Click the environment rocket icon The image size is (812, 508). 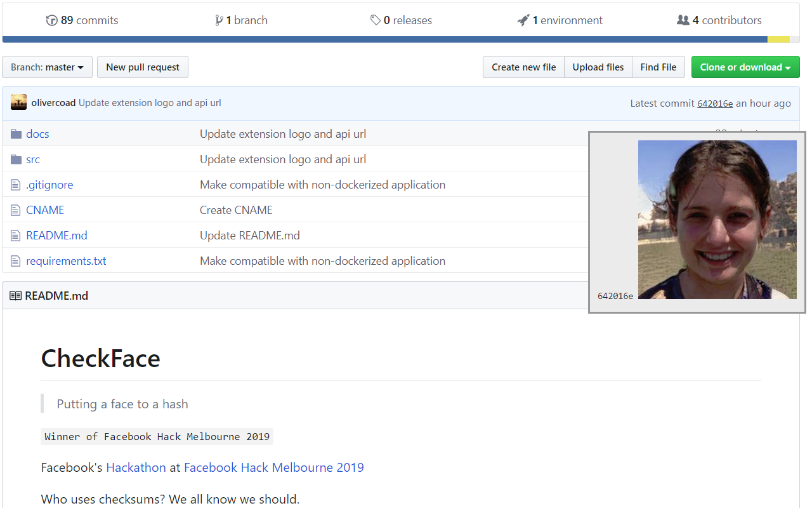click(523, 20)
